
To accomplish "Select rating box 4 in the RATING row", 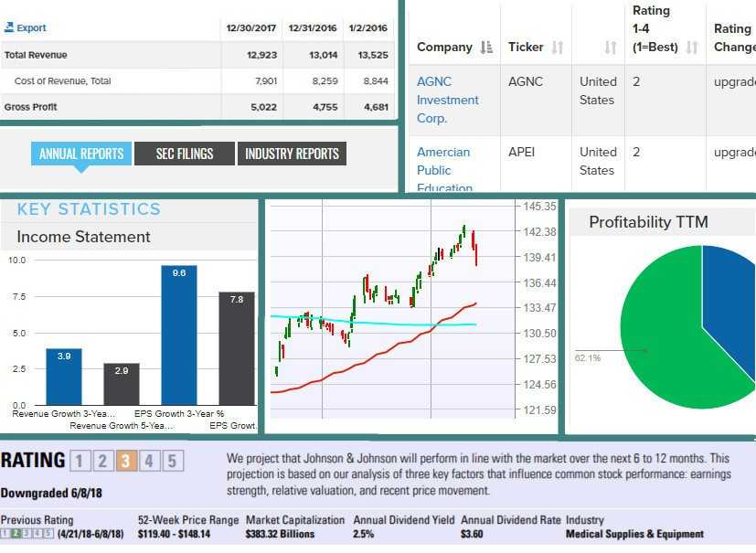I will [x=148, y=461].
